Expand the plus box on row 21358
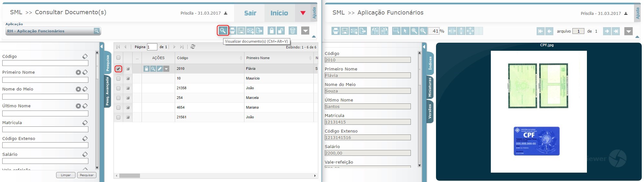 (x=128, y=88)
